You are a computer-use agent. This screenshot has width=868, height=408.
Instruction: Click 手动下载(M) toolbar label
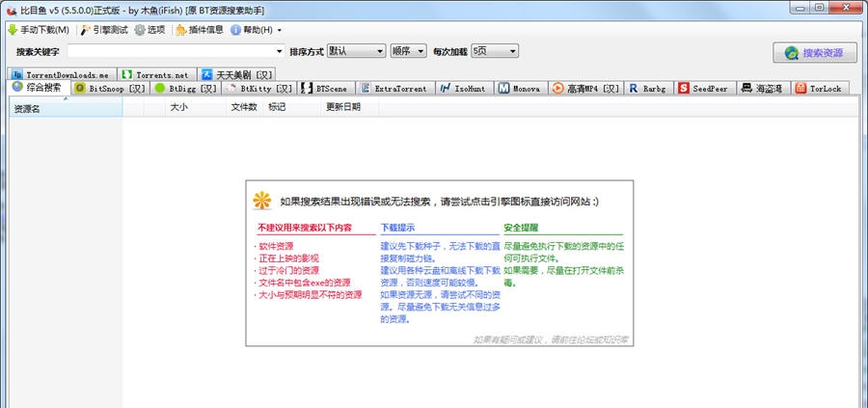[44, 30]
